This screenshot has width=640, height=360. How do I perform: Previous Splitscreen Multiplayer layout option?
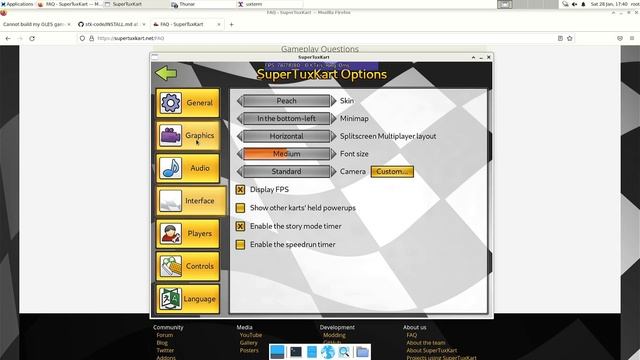240,136
